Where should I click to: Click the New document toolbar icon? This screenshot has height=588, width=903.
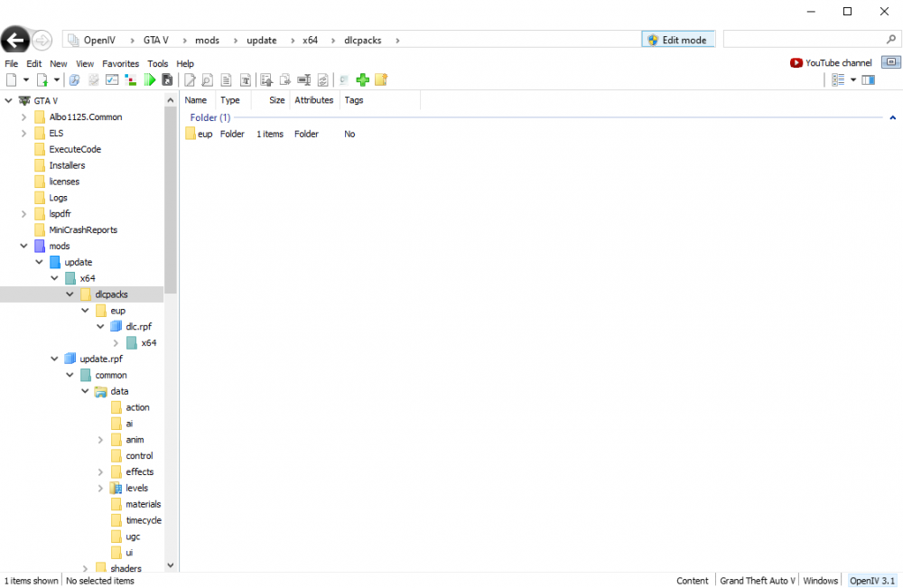click(11, 80)
